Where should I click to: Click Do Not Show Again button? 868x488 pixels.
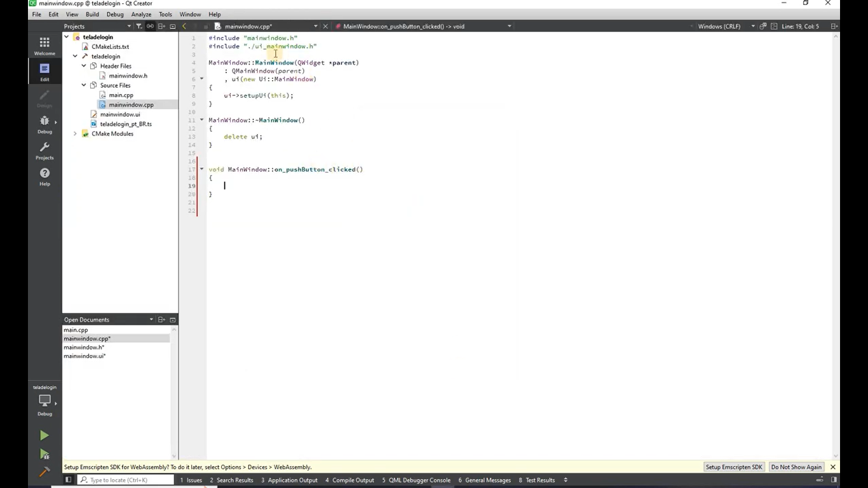(x=796, y=467)
